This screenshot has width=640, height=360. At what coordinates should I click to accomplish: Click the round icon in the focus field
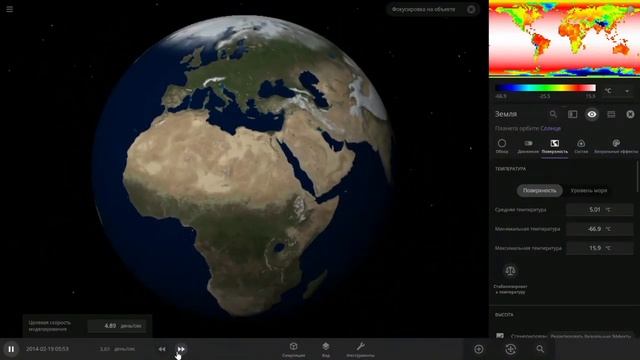click(471, 9)
